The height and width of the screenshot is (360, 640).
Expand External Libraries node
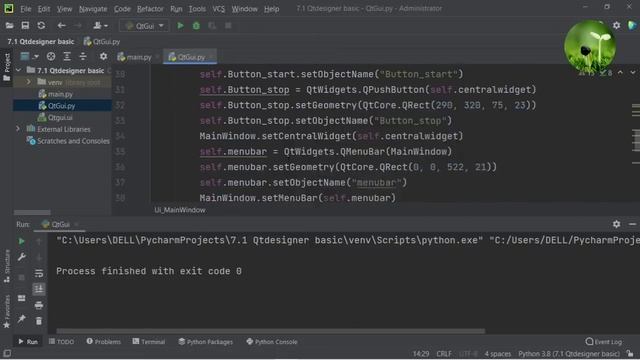tap(18, 129)
